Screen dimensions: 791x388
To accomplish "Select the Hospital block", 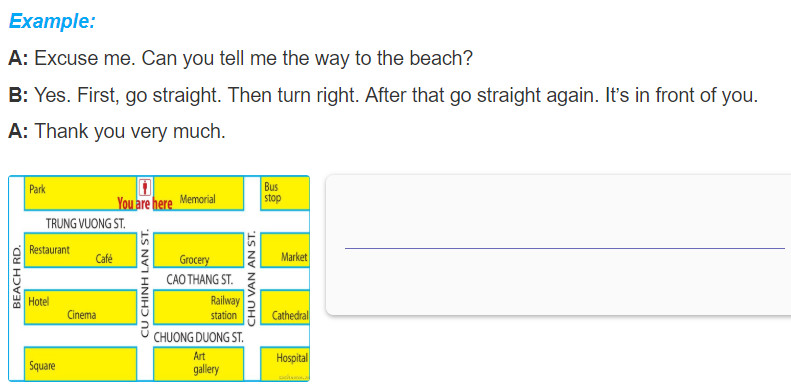I will [285, 364].
